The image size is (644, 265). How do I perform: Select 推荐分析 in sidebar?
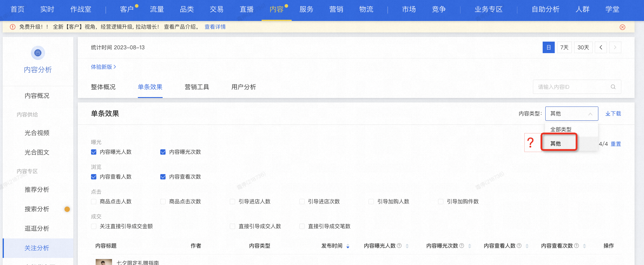point(37,189)
